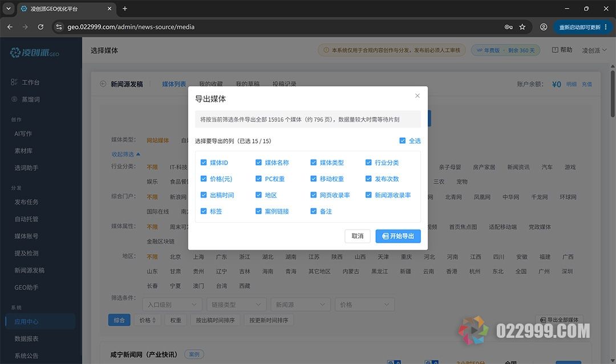Toggle the 行业分类 column checkbox
Viewport: 616px width, 364px height.
(x=368, y=162)
